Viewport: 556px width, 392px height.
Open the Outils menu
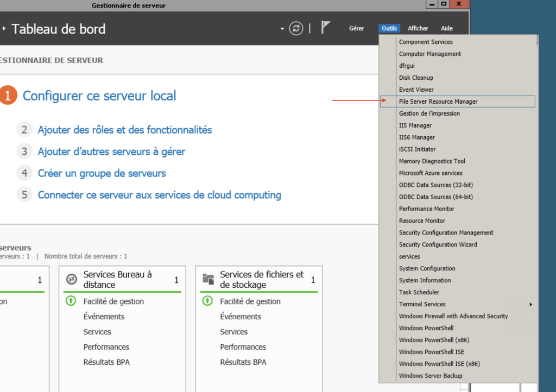pyautogui.click(x=389, y=28)
